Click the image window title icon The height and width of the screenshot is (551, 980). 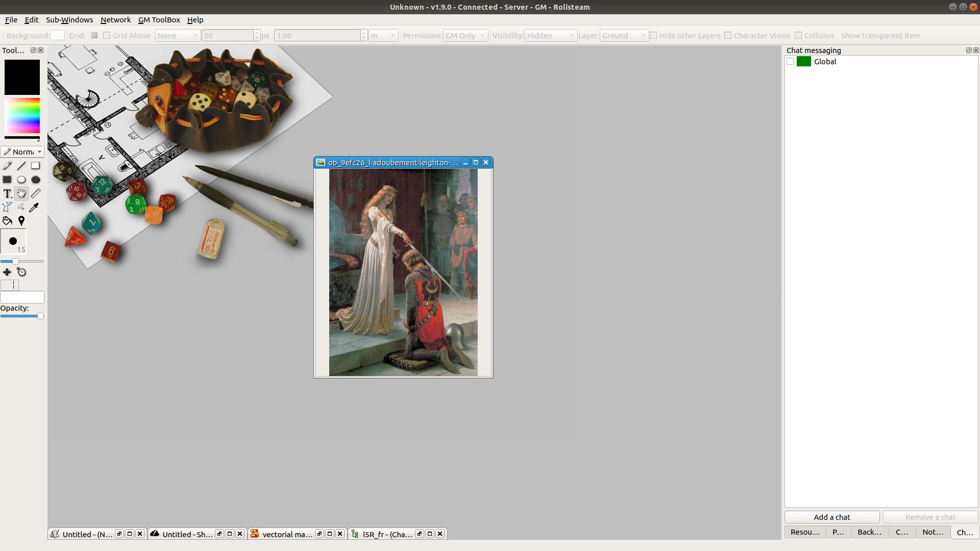coord(321,162)
